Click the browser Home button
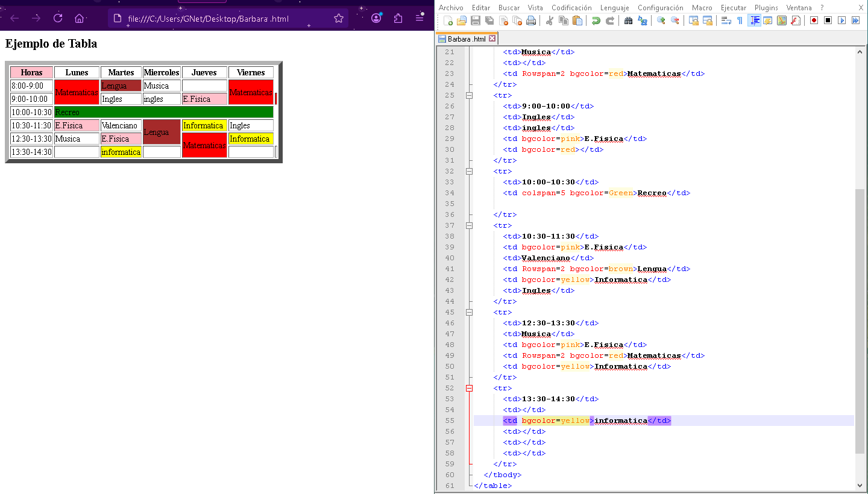Image resolution: width=868 pixels, height=494 pixels. click(x=79, y=18)
